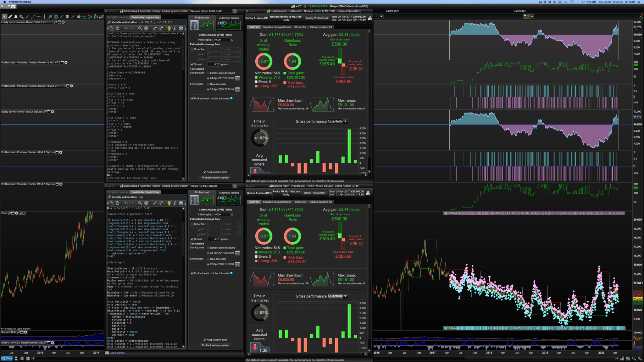Enable Order fee checkbox in upper panel

pos(192,49)
